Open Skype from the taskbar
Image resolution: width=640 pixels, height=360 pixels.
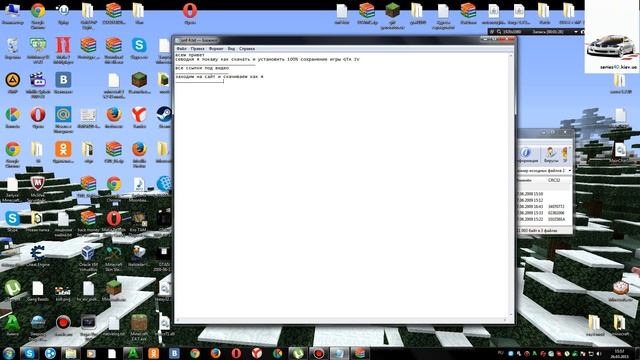point(29,353)
